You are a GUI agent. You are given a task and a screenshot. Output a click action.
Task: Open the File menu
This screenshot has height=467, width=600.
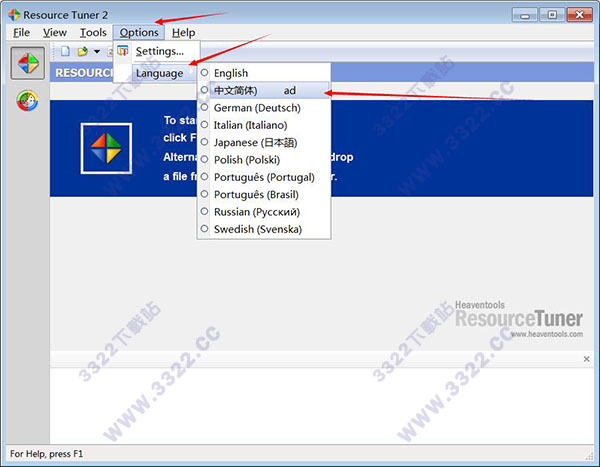tap(21, 33)
